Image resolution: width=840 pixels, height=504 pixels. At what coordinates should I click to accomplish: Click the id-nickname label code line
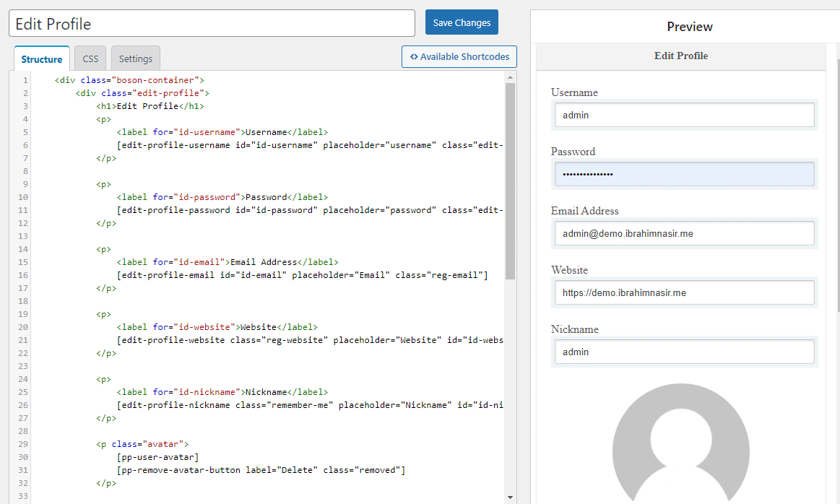(x=222, y=392)
